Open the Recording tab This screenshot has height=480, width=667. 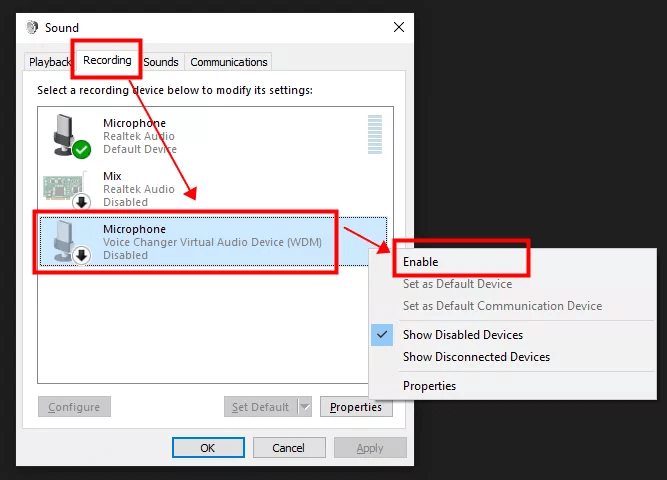click(x=107, y=61)
